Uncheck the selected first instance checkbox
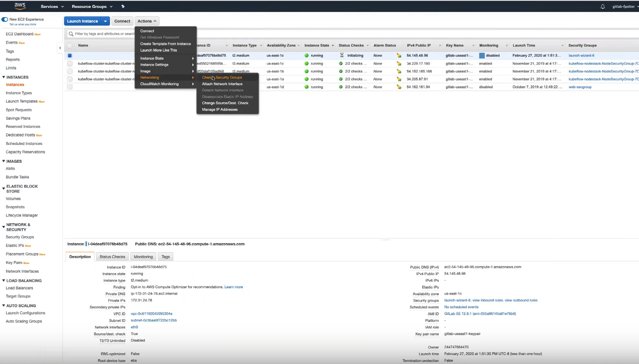The height and width of the screenshot is (364, 639). 70,56
